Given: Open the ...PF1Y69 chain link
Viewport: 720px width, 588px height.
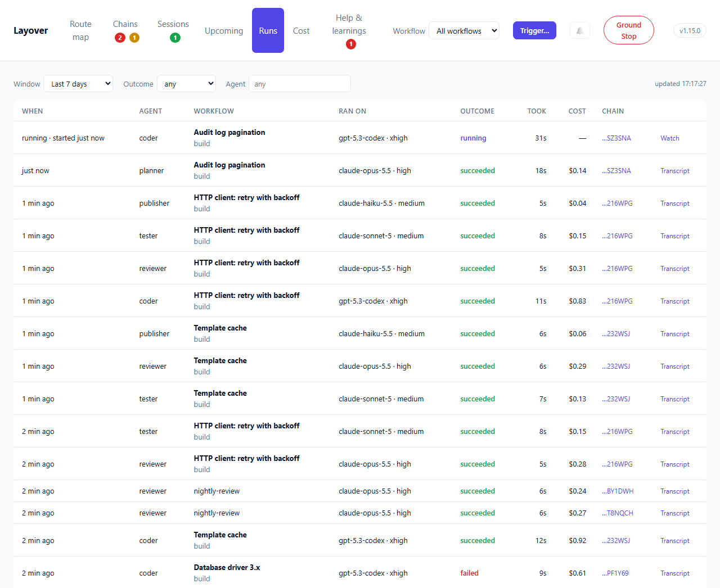Looking at the screenshot, I should (x=615, y=573).
